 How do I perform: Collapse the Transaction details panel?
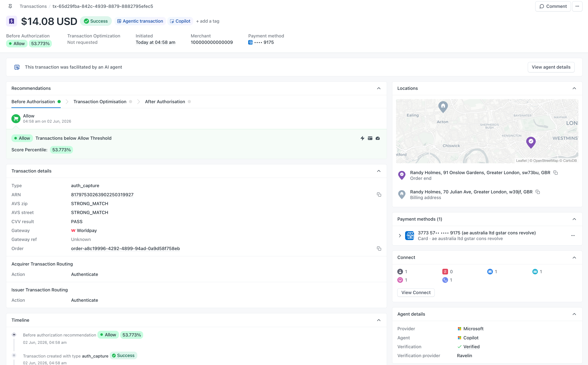[x=379, y=171]
